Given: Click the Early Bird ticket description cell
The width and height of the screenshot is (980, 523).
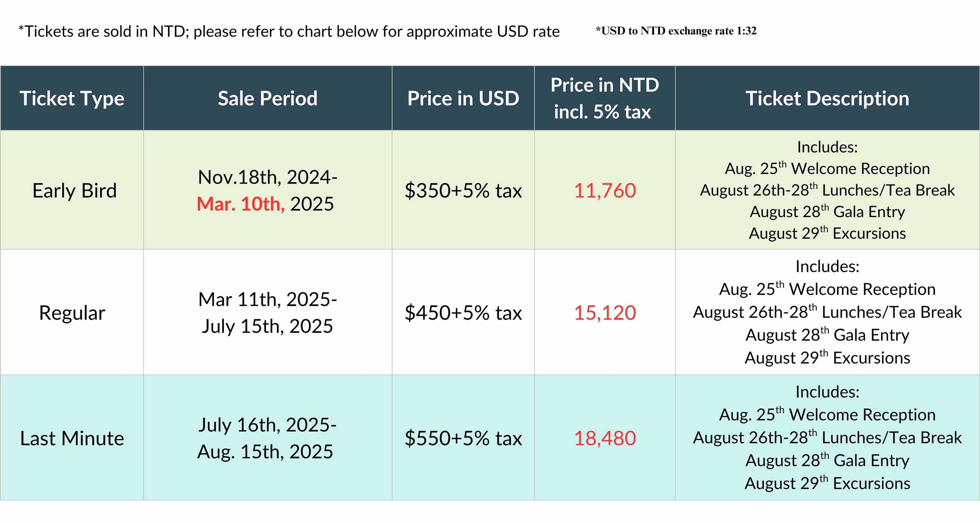Looking at the screenshot, I should (827, 190).
